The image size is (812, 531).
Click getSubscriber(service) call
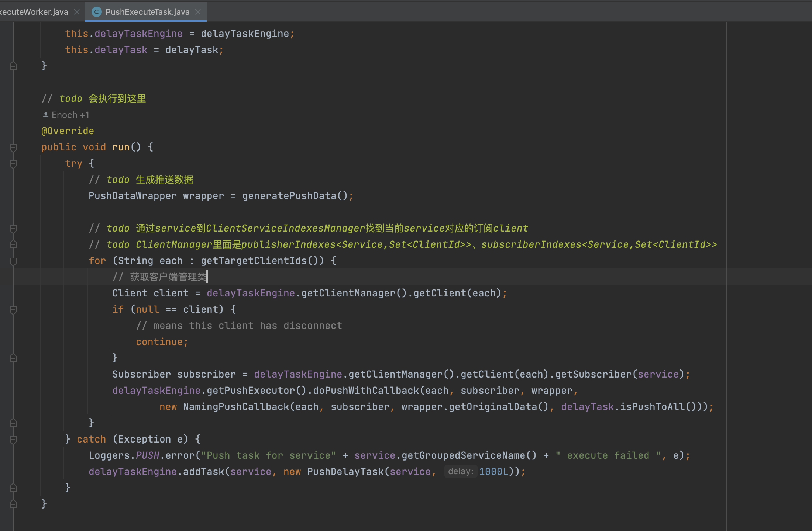tap(620, 374)
